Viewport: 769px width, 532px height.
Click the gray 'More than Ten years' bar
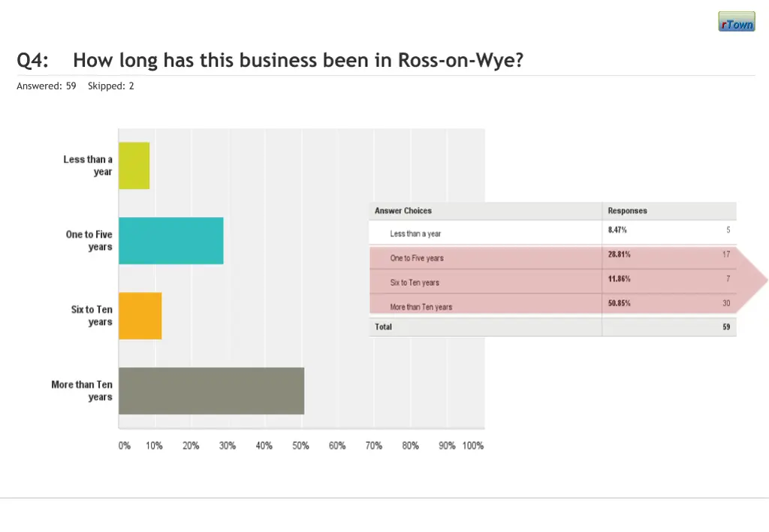point(212,391)
